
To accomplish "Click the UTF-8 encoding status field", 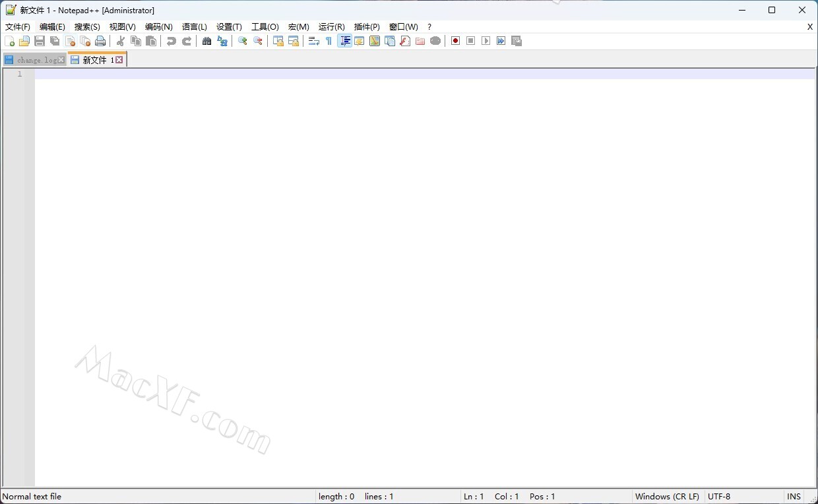I will click(x=719, y=497).
